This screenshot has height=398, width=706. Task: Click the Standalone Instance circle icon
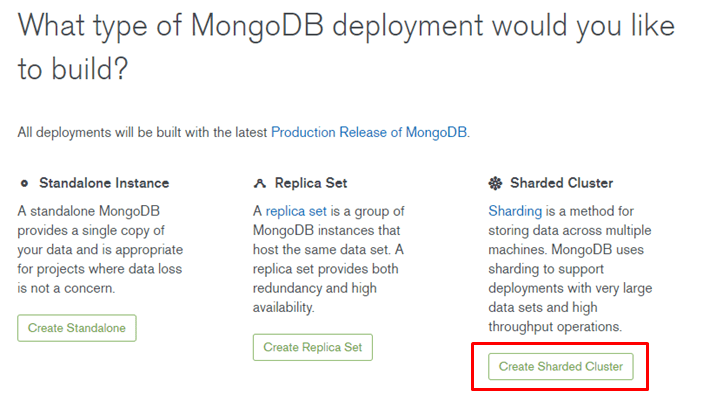click(x=24, y=183)
